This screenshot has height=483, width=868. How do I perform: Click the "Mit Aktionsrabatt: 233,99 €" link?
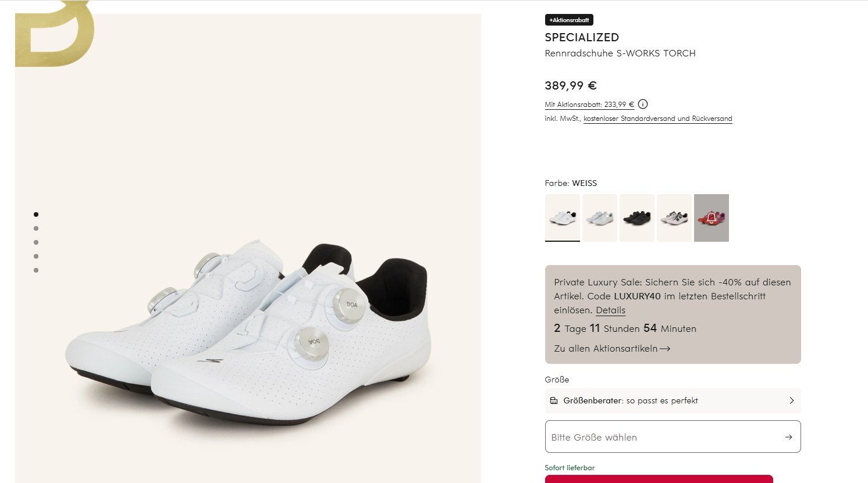tap(589, 105)
